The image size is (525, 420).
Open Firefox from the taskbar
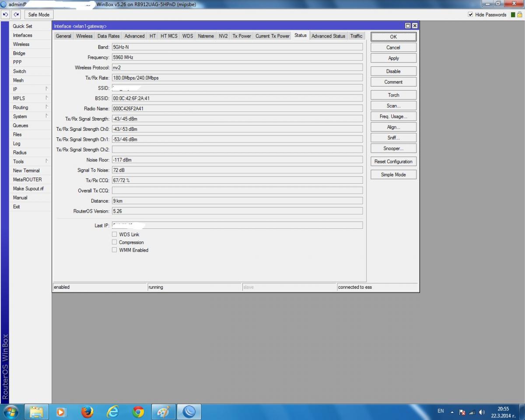click(87, 412)
